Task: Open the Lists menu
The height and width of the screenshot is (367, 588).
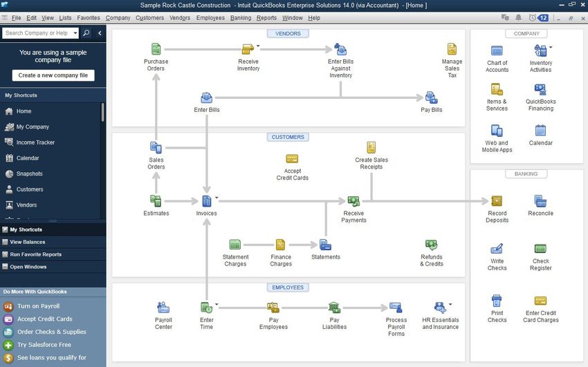Action: point(65,17)
